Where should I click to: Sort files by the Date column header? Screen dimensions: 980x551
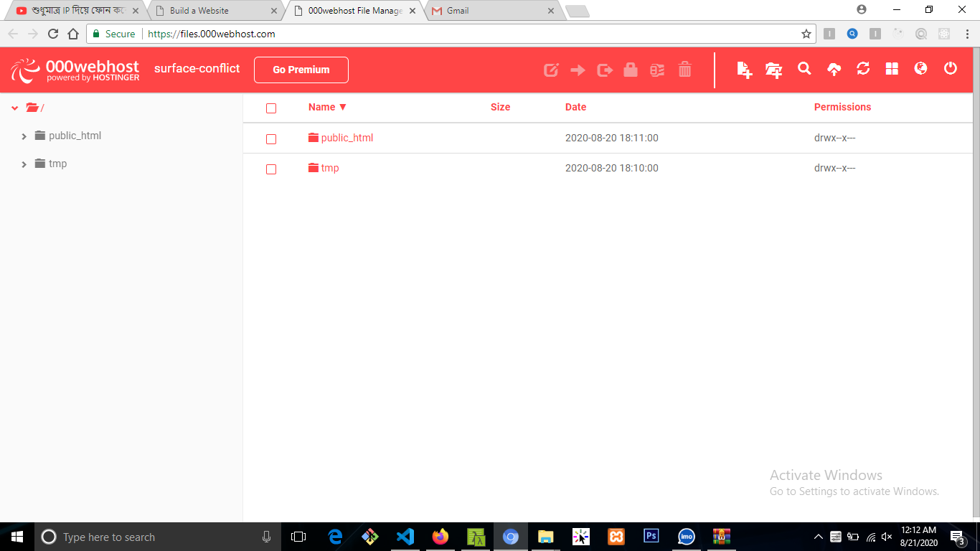576,107
